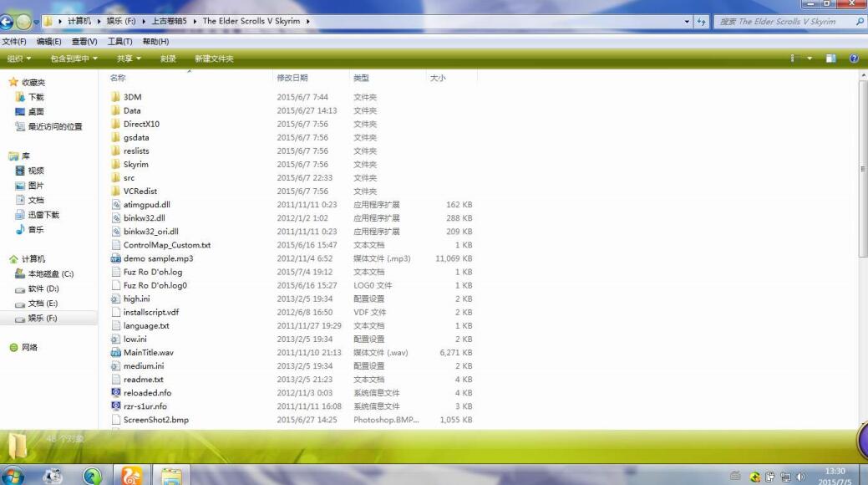Expand the dropdown arrow after 娱乐 (F:) breadcrumb
868x485 pixels.
(144, 21)
